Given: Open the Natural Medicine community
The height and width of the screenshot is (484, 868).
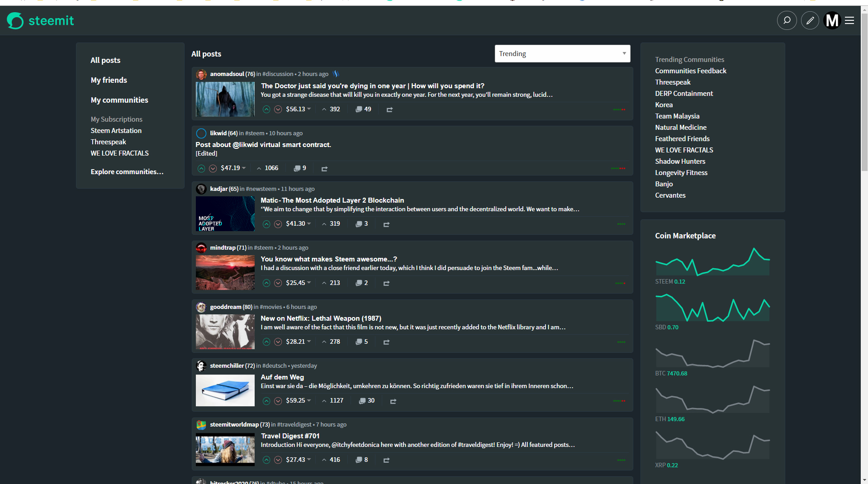Looking at the screenshot, I should click(x=681, y=128).
